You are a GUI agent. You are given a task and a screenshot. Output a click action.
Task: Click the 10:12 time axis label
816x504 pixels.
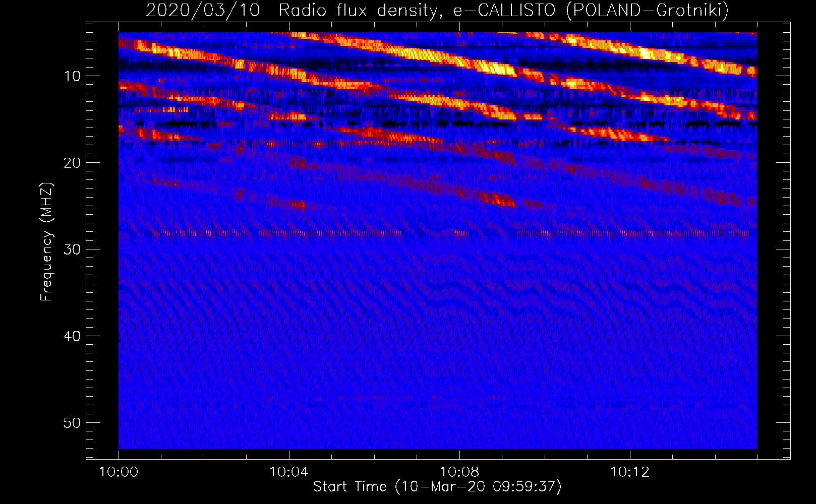tap(630, 472)
